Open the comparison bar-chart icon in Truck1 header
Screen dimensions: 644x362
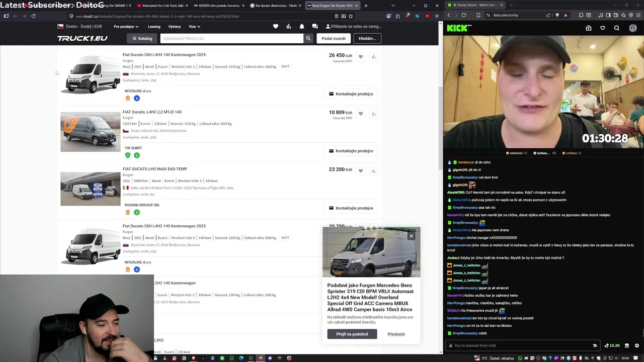click(289, 26)
